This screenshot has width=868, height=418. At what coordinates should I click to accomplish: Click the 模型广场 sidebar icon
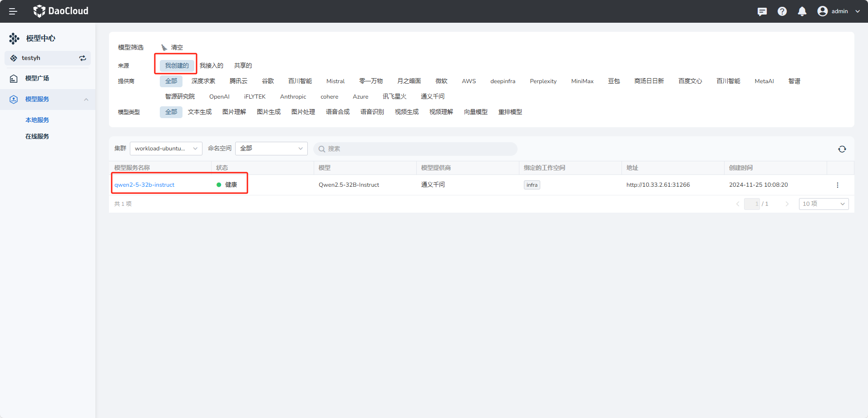pos(14,79)
